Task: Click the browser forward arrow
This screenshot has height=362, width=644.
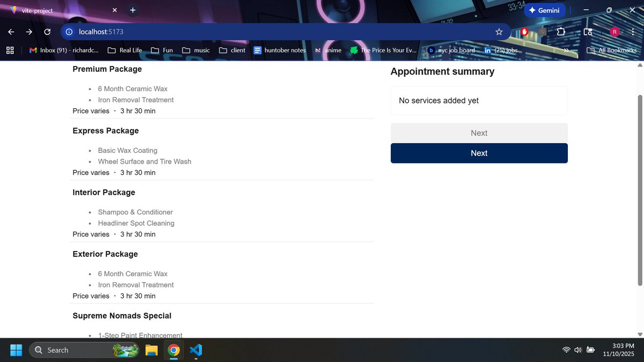Action: pyautogui.click(x=29, y=32)
